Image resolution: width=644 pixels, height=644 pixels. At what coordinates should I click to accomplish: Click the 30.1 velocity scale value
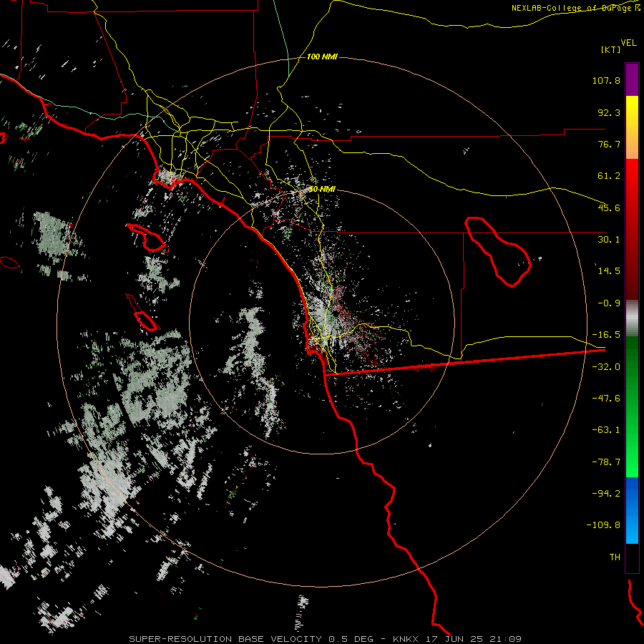(609, 240)
